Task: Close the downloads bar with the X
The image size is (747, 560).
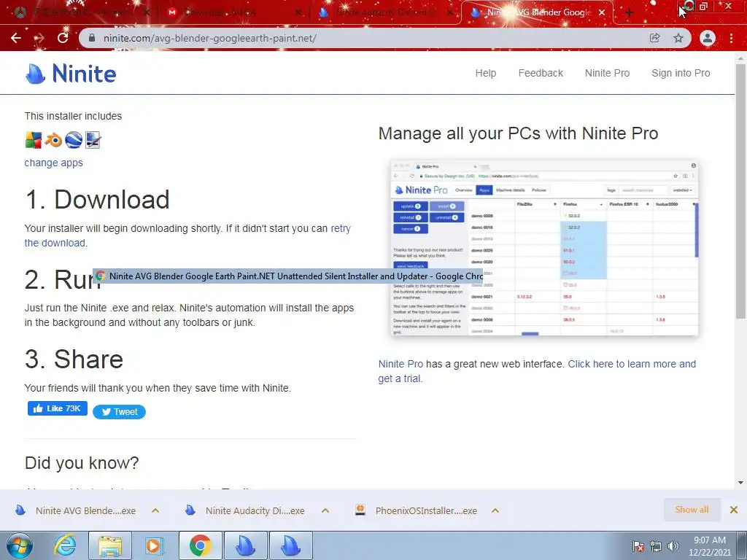Action: [x=734, y=510]
